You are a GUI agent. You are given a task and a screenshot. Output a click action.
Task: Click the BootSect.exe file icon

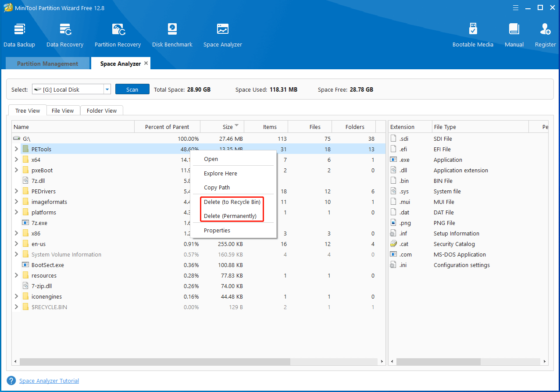pos(25,265)
